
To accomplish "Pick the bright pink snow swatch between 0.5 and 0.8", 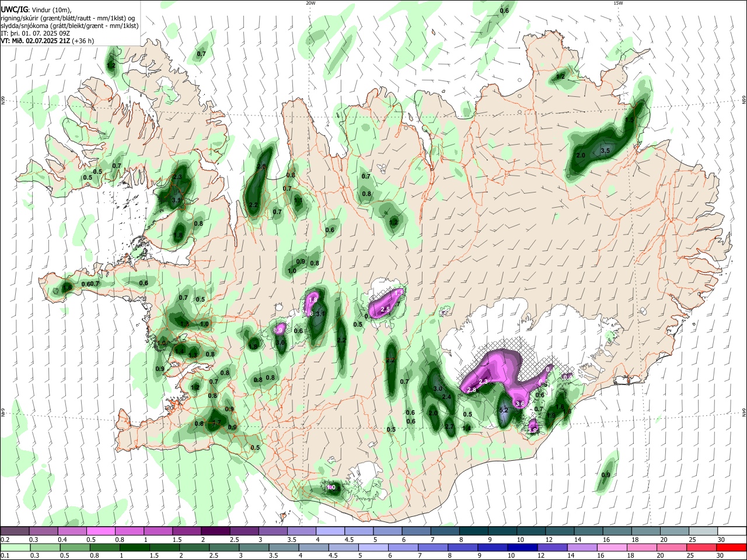I will (100, 531).
